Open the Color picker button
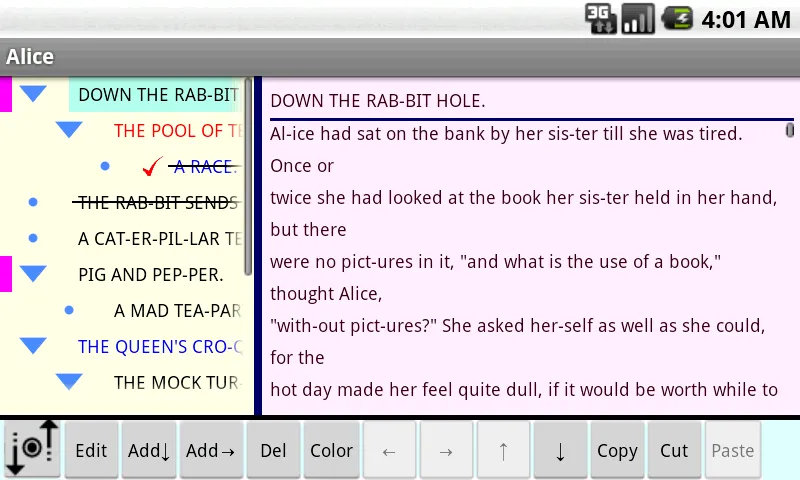Screen dimensions: 800x480 [x=332, y=450]
